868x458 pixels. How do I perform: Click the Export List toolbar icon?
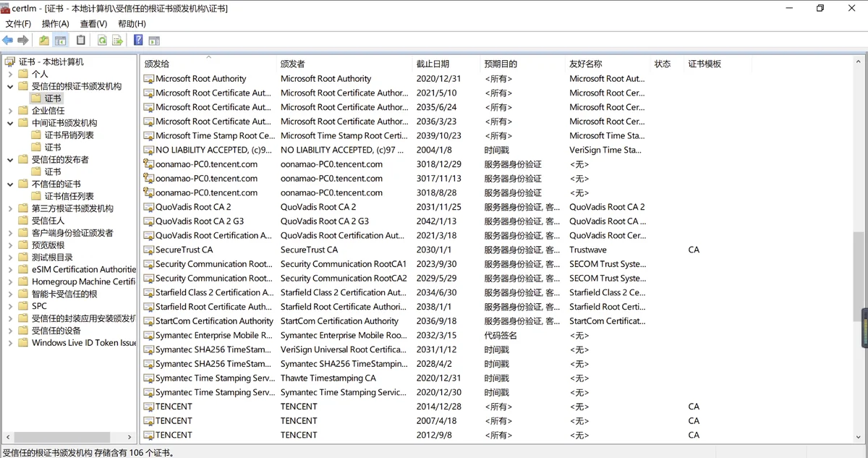coord(117,41)
